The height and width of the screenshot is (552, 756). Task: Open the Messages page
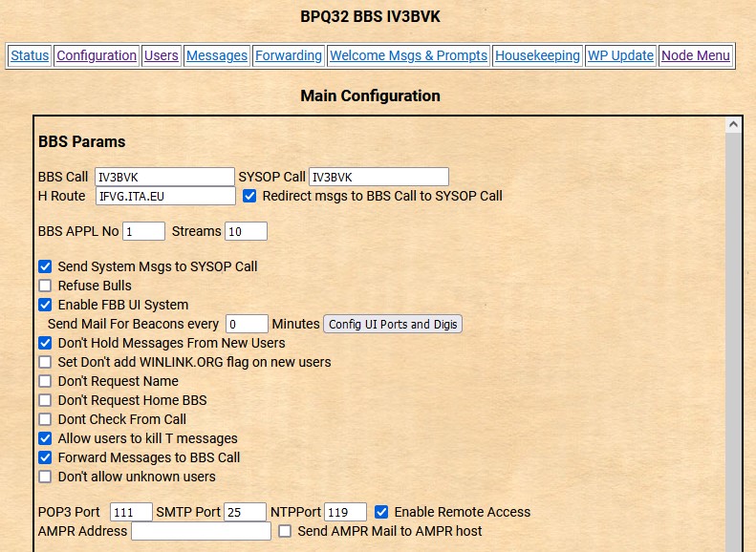[217, 55]
